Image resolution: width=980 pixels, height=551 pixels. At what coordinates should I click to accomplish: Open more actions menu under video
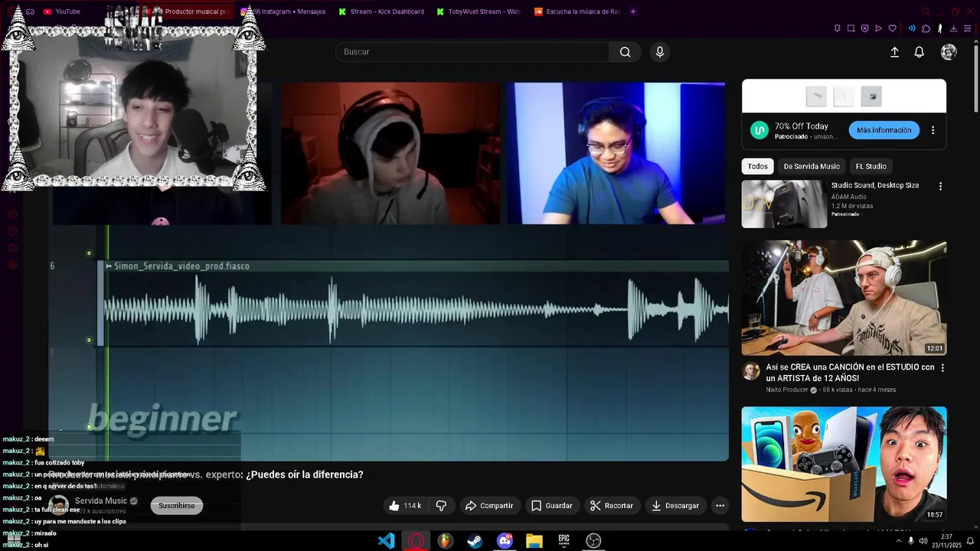[720, 506]
